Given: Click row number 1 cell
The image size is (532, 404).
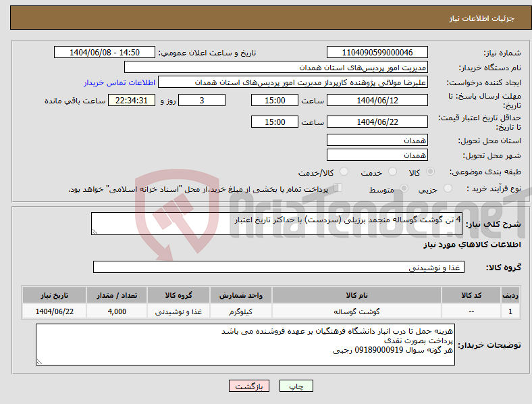Looking at the screenshot, I should pyautogui.click(x=510, y=311).
